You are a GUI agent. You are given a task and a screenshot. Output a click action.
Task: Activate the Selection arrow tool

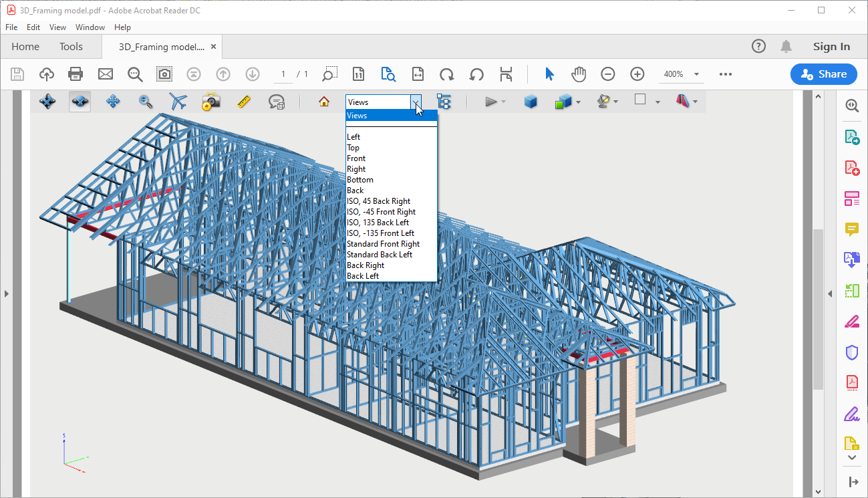pyautogui.click(x=549, y=74)
